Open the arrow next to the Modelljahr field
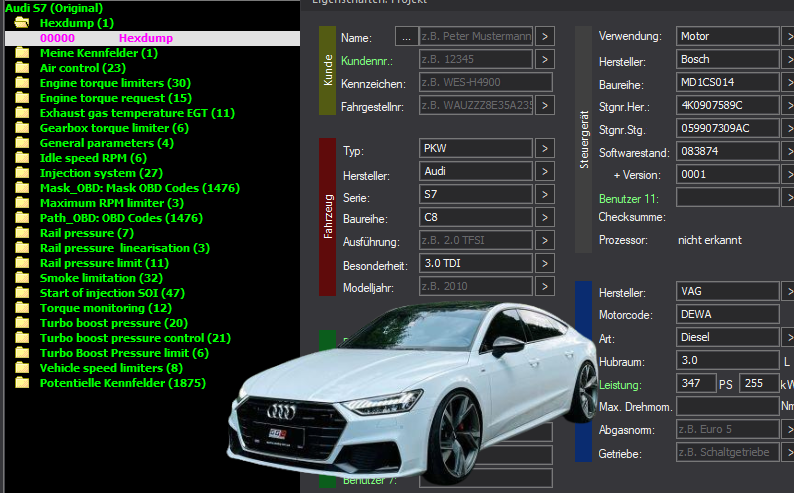 [x=545, y=286]
